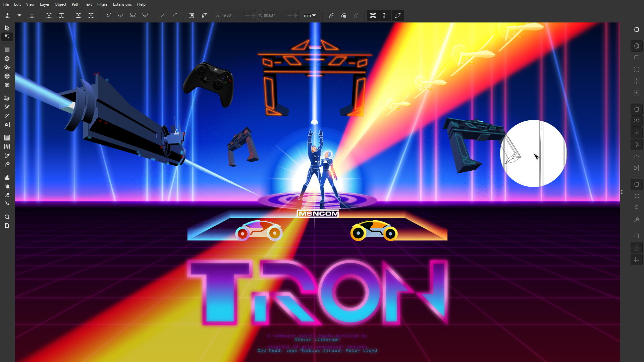This screenshot has height=362, width=644.
Task: Toggle global snapping magnet at top
Action: 636,29
